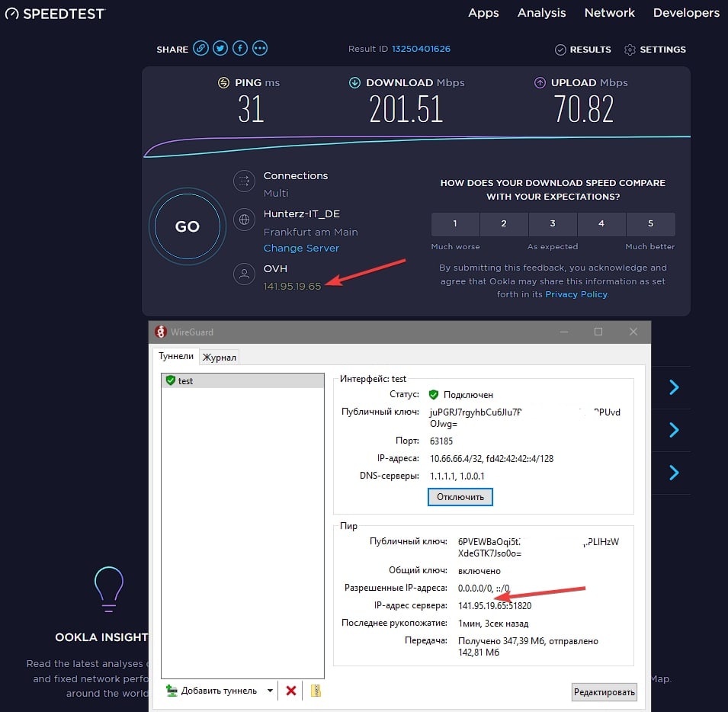Click the Редактировать button
Viewport: 728px width, 712px height.
(x=604, y=692)
